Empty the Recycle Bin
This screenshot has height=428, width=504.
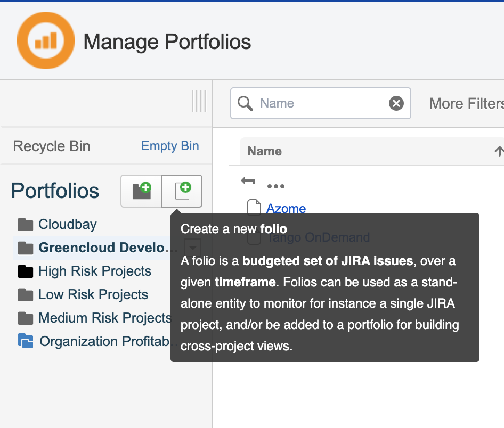click(169, 145)
